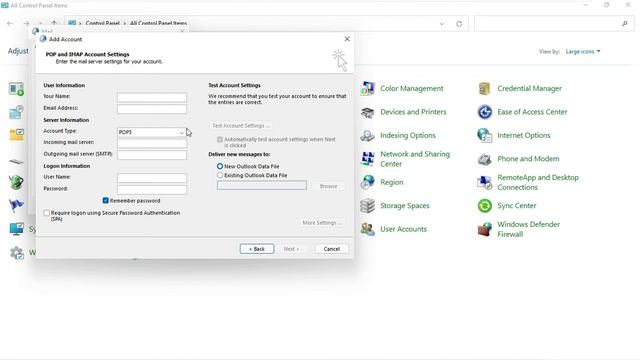Open the Account Type POP3 dropdown
640x360 pixels.
[x=152, y=132]
